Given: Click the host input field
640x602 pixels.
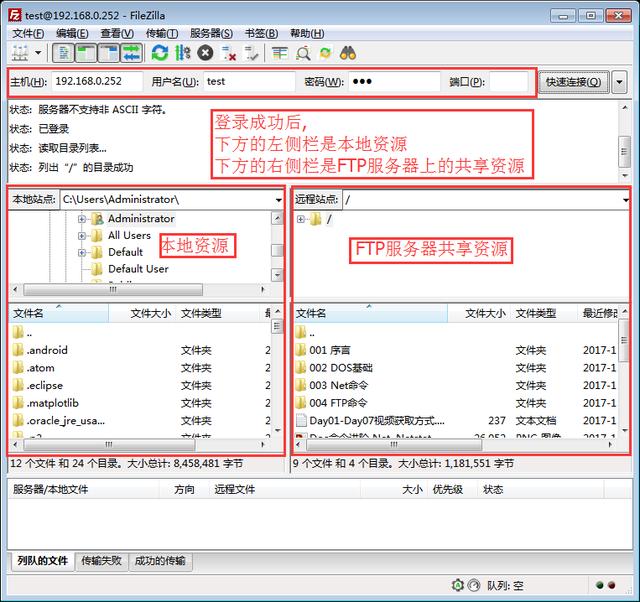Looking at the screenshot, I should tap(97, 82).
